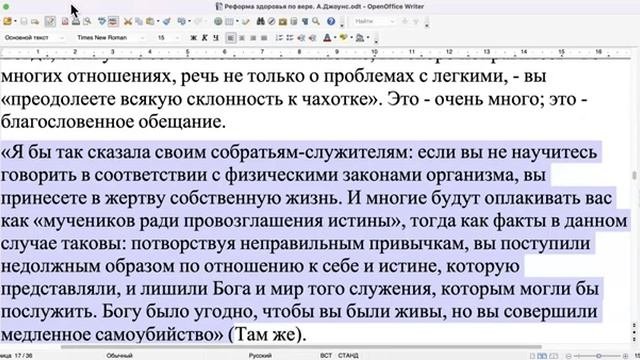
Task: Toggle bulleted list
Action: pos(290,38)
